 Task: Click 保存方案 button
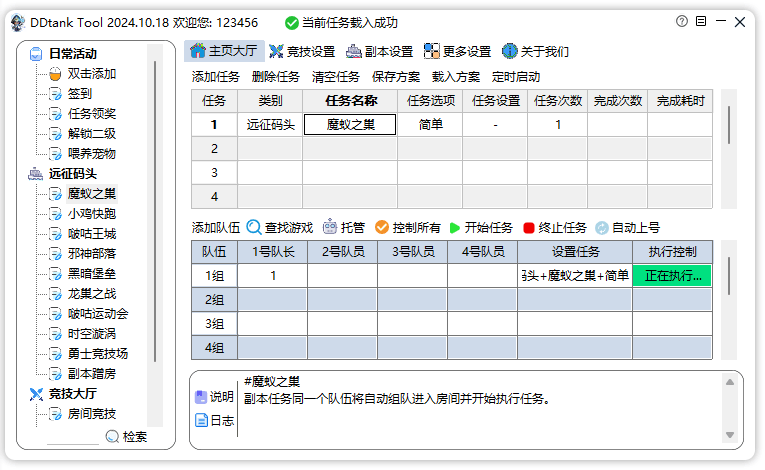click(396, 77)
